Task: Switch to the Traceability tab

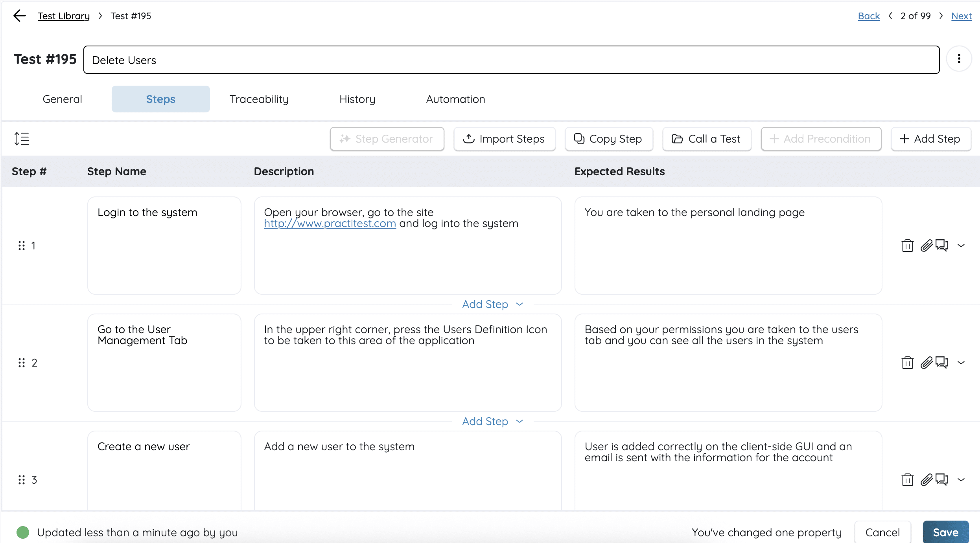Action: 259,99
